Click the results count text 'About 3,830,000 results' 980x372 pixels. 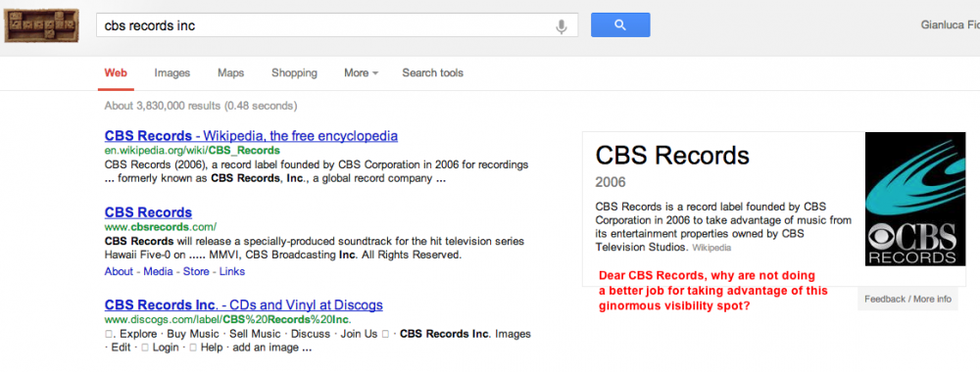point(163,106)
